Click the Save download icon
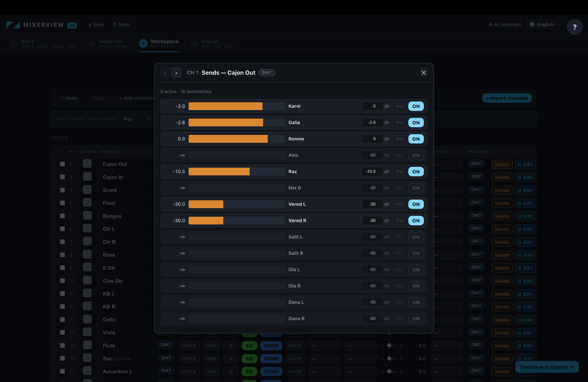Viewport: 588px width, 382px height. 90,25
